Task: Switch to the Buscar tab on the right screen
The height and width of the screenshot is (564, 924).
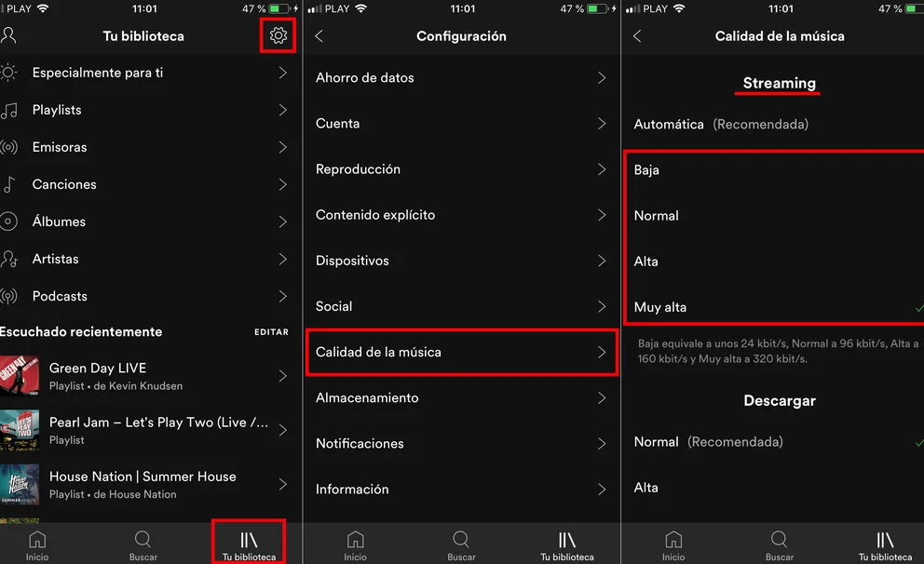Action: click(779, 545)
